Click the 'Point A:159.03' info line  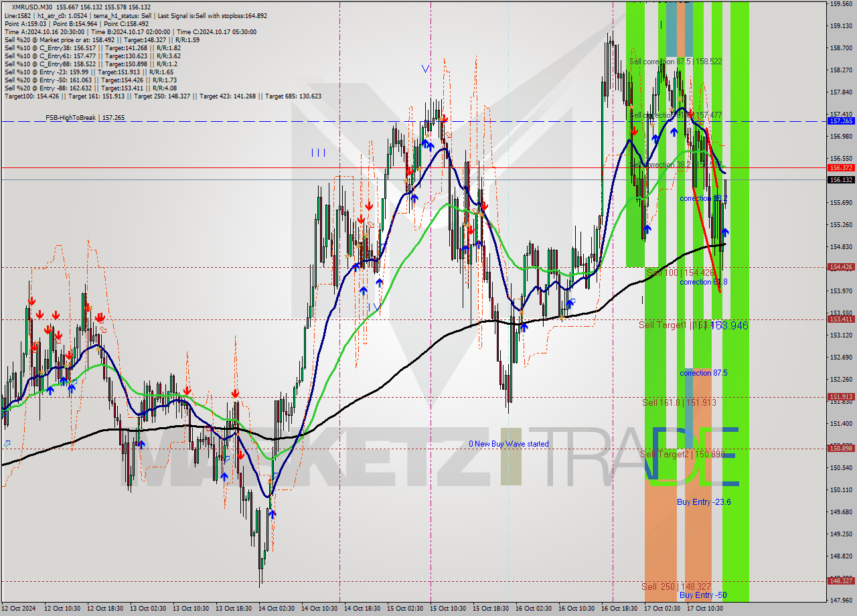[x=76, y=23]
